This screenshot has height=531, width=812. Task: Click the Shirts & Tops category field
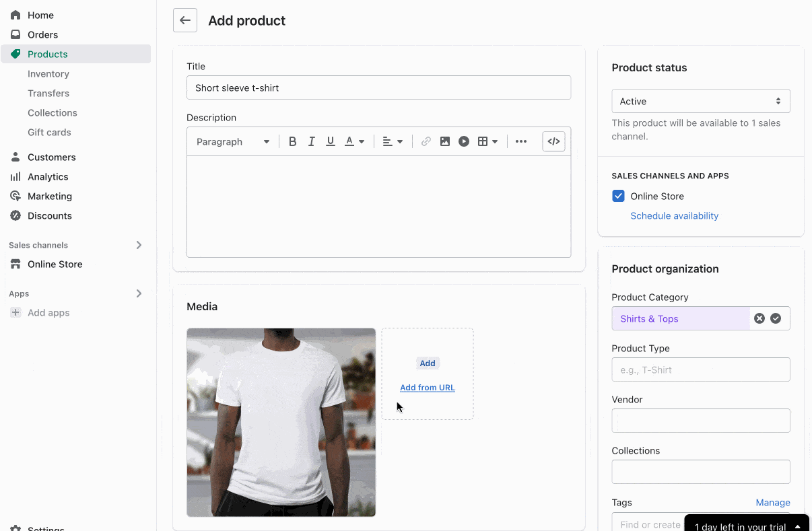pos(681,318)
